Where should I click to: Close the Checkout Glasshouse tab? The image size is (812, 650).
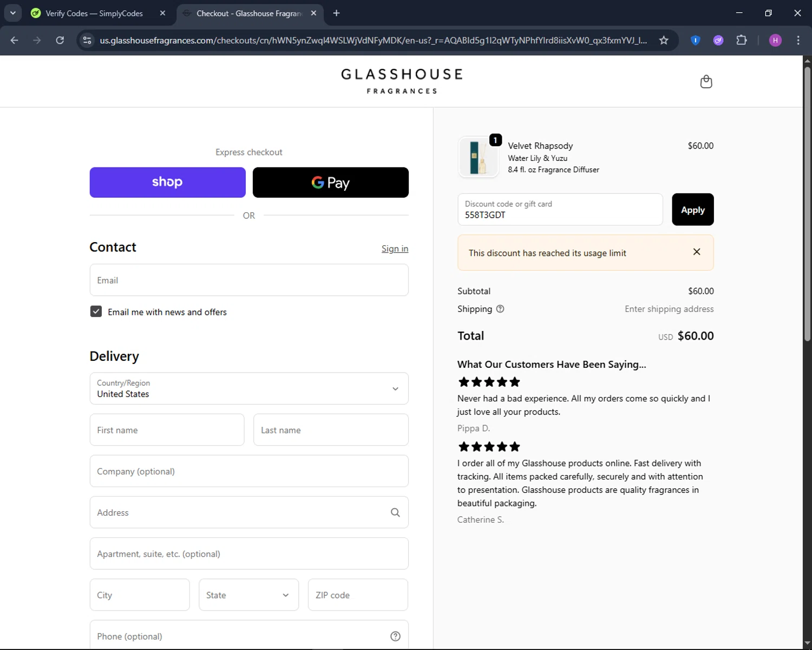(x=313, y=13)
